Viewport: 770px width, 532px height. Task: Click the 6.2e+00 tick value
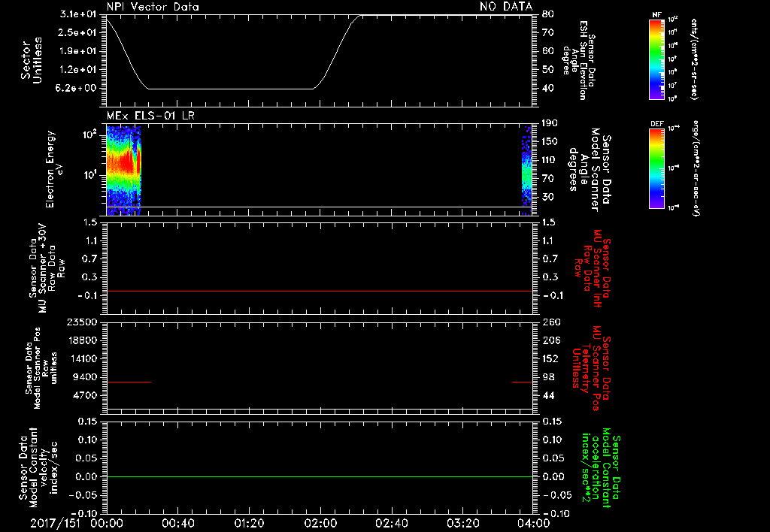tap(77, 89)
